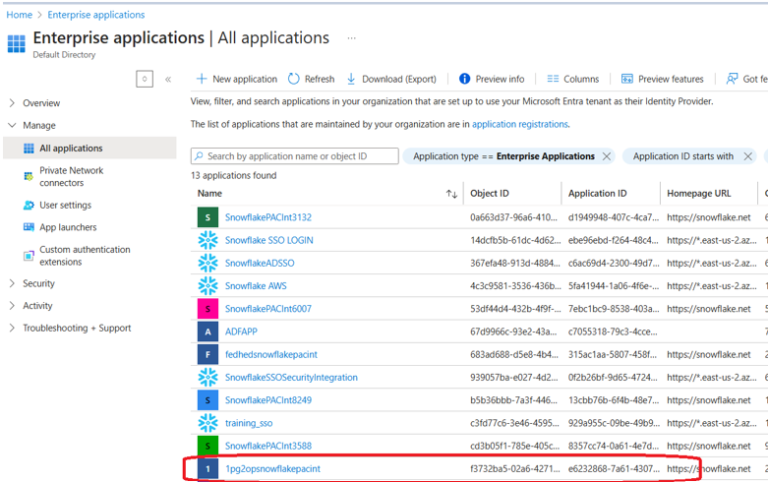Click the SnowflakeSSOSecurityIntegration snowflake icon
Image resolution: width=768 pixels, height=482 pixels.
point(208,377)
